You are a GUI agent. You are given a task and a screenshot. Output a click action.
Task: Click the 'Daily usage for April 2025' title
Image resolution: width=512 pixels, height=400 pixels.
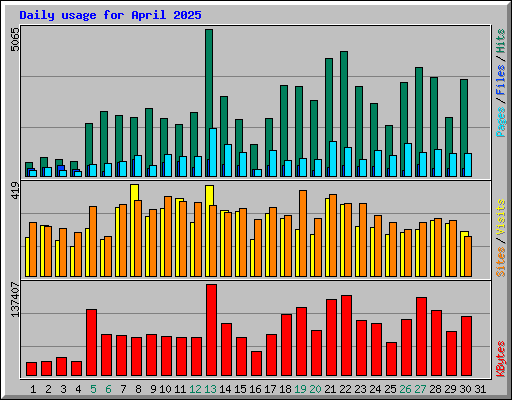110,15
